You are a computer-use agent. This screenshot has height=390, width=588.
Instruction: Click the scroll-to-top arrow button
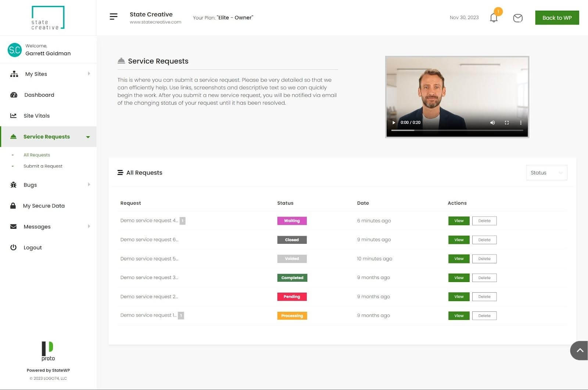coord(580,351)
